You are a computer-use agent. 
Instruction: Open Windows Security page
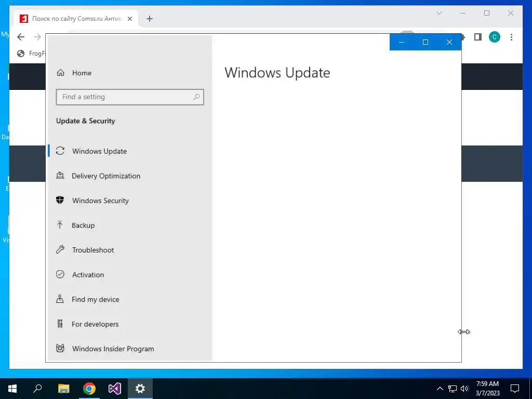coord(130,201)
